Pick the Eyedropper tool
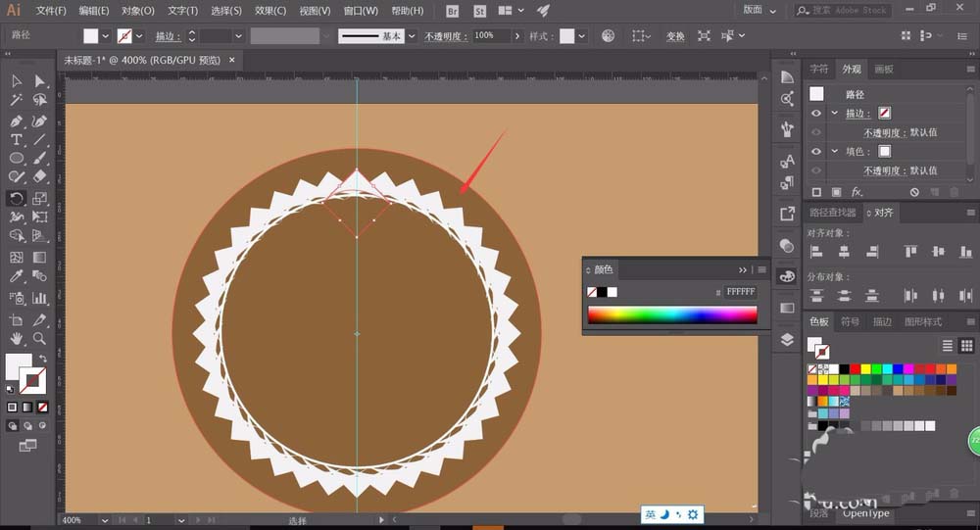980x530 pixels. [x=17, y=278]
